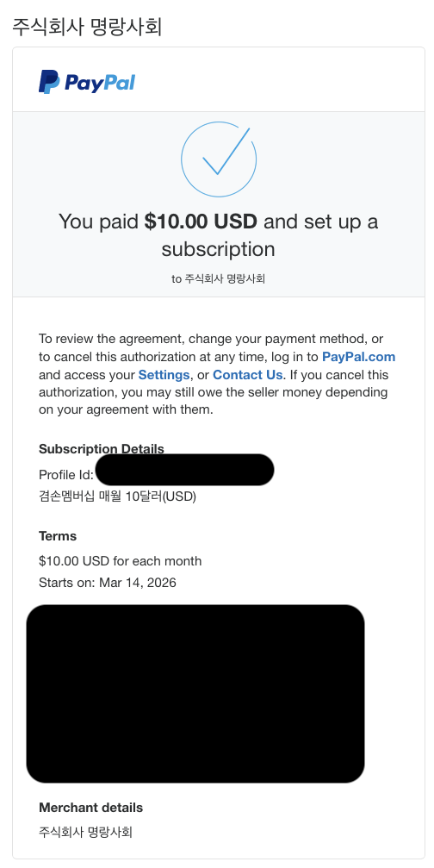Image resolution: width=434 pixels, height=868 pixels.
Task: Click the blue checkmark circle icon
Action: tap(219, 159)
